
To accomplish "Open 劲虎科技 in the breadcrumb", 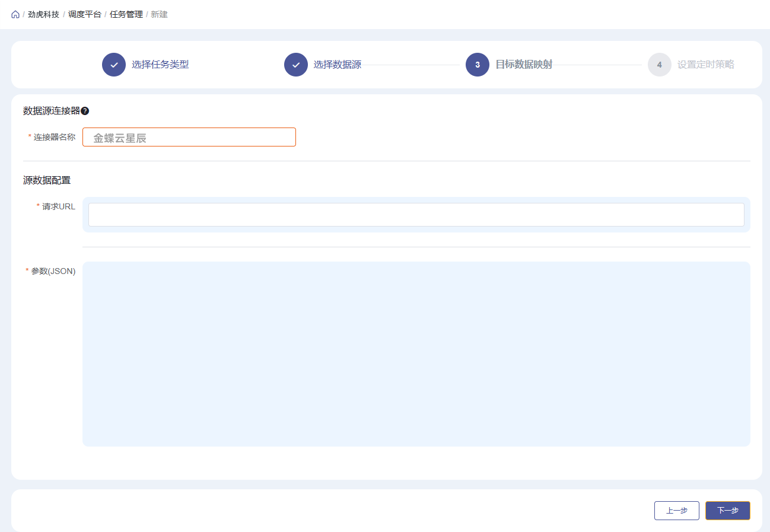I will pyautogui.click(x=43, y=14).
